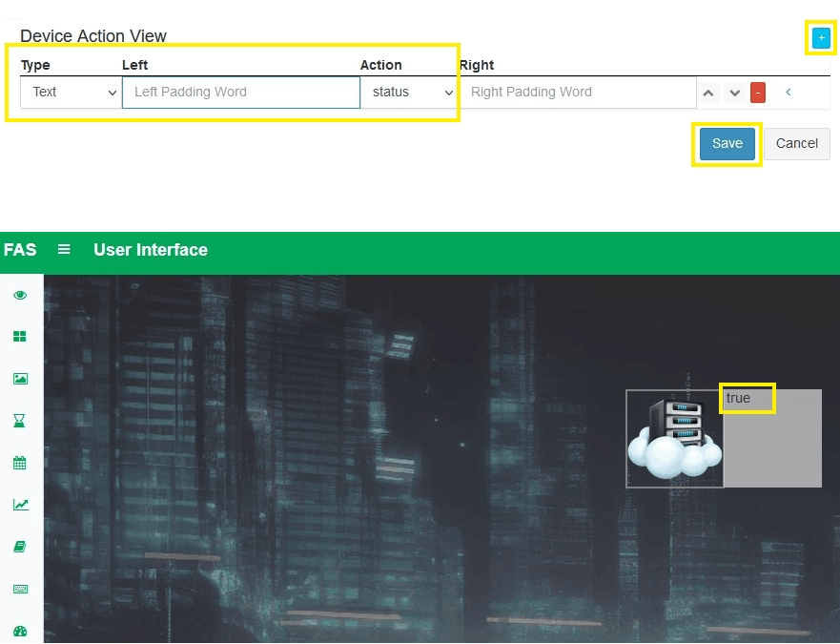Click the line chart icon in sidebar
Viewport: 840px width, 644px height.
tap(20, 505)
